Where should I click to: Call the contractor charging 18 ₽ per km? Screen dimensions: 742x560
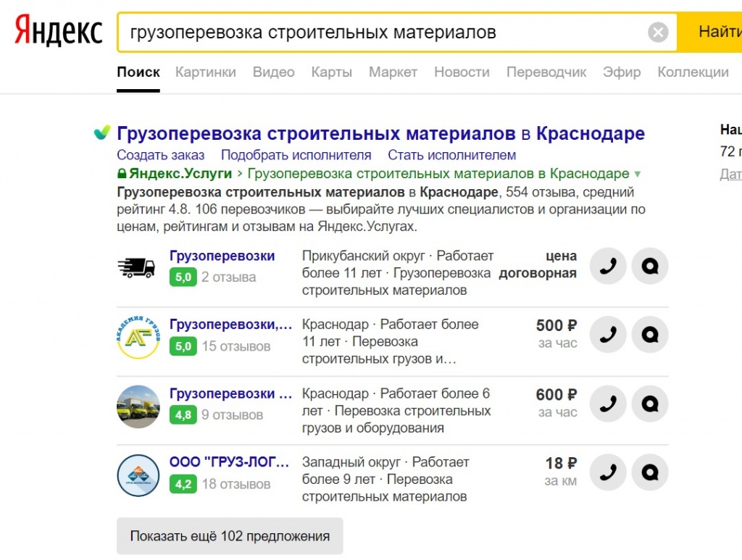(x=608, y=472)
